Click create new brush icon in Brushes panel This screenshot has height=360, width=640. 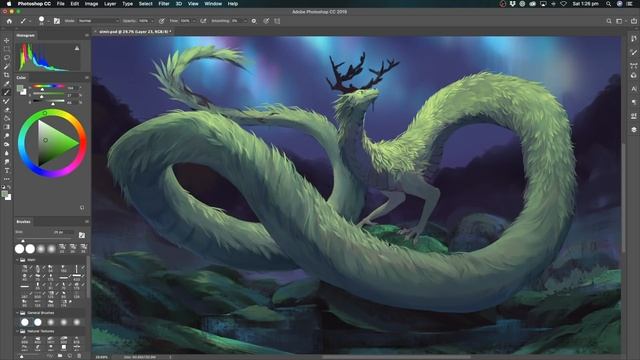pos(69,356)
